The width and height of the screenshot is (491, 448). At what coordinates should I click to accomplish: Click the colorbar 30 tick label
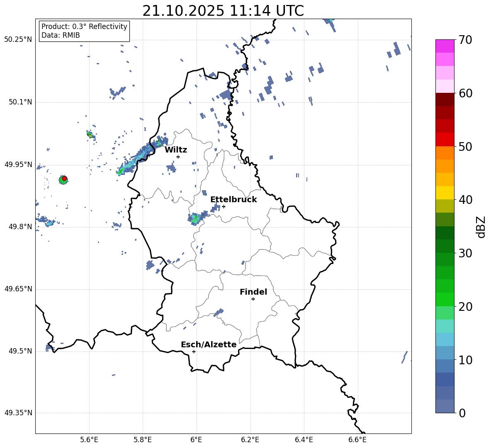pyautogui.click(x=465, y=253)
